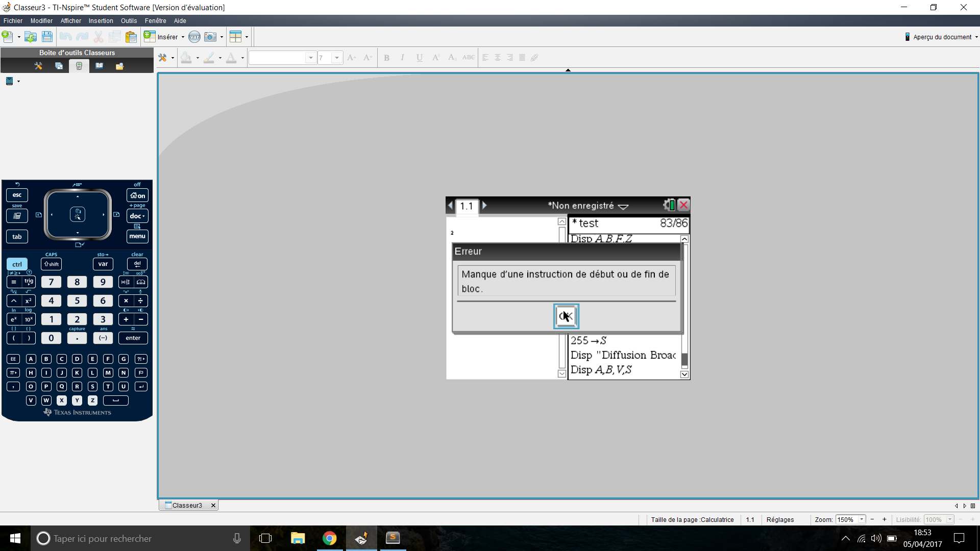The width and height of the screenshot is (980, 551).
Task: Toggle superscript text formatting
Action: click(x=435, y=58)
